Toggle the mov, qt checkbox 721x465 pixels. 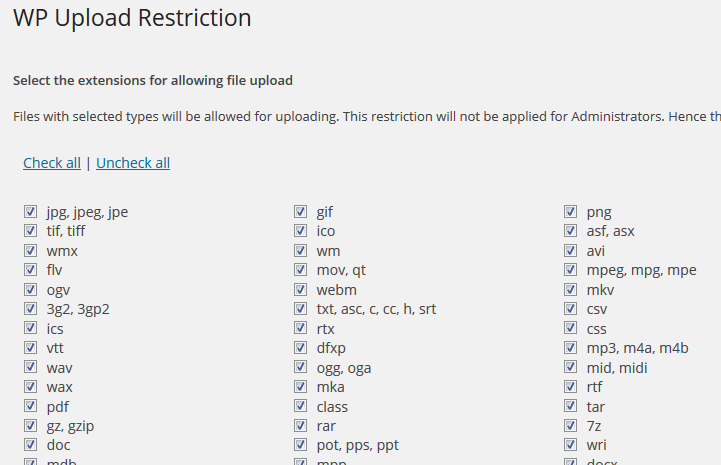coord(300,270)
